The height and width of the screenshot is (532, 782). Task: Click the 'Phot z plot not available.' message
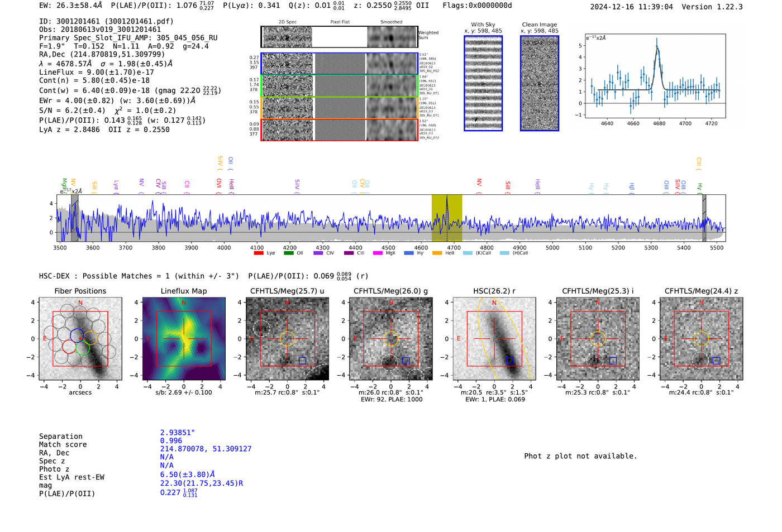(580, 456)
